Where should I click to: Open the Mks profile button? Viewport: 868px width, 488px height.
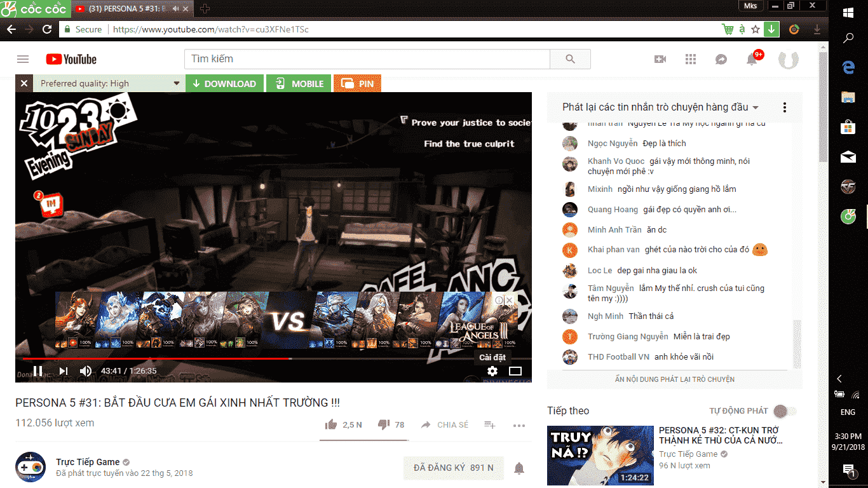pos(750,6)
